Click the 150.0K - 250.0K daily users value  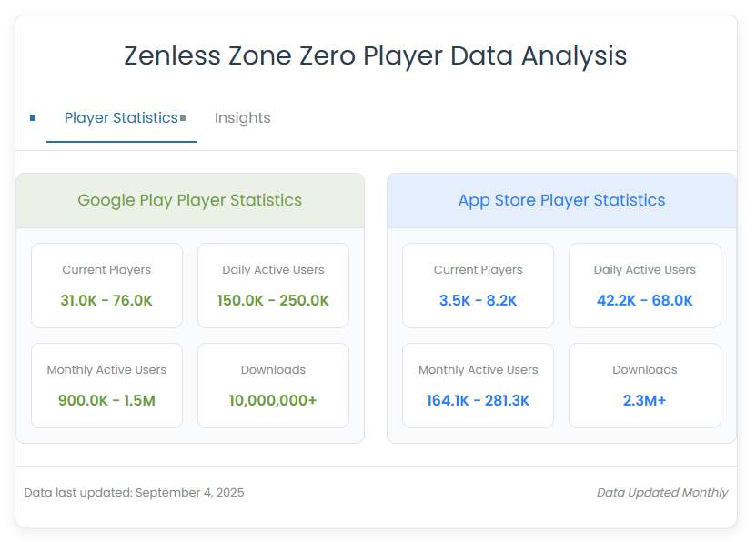point(273,300)
